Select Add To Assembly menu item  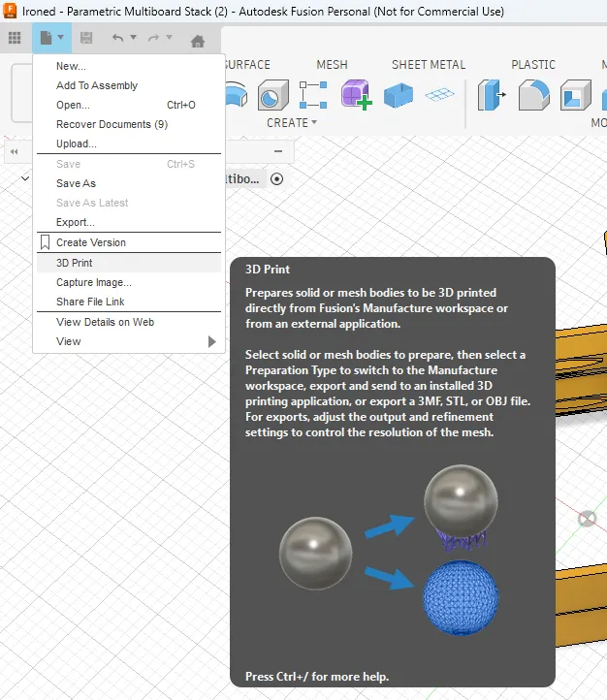pos(129,85)
